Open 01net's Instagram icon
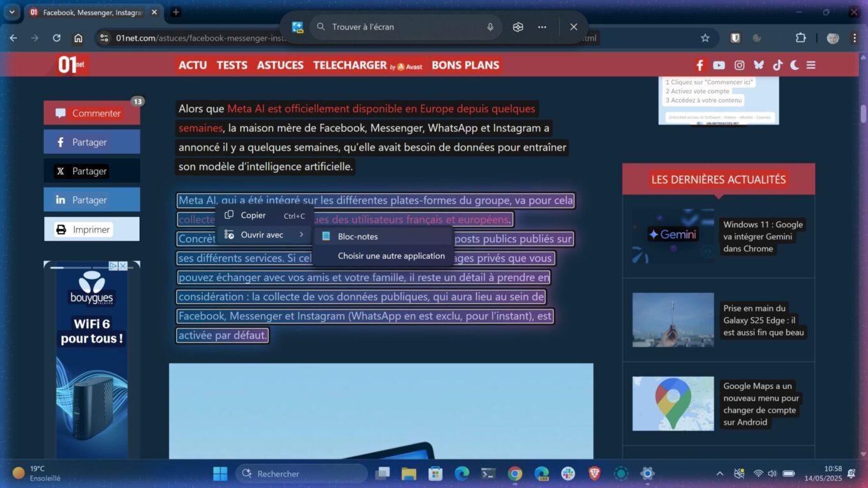Image resolution: width=868 pixels, height=488 pixels. 739,65
